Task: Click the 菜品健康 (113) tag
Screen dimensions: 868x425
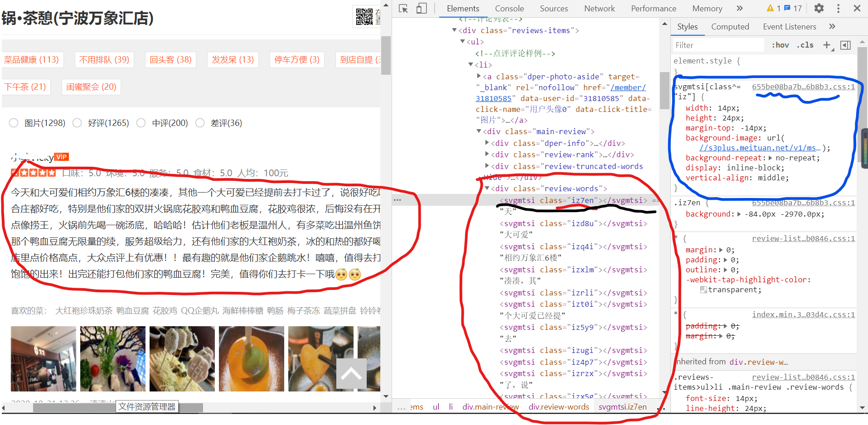Action: pyautogui.click(x=31, y=59)
